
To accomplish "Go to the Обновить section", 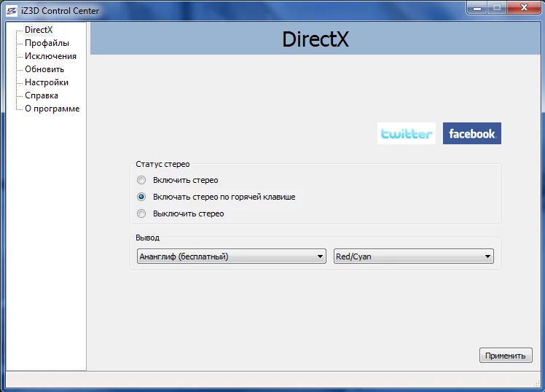I will click(44, 69).
